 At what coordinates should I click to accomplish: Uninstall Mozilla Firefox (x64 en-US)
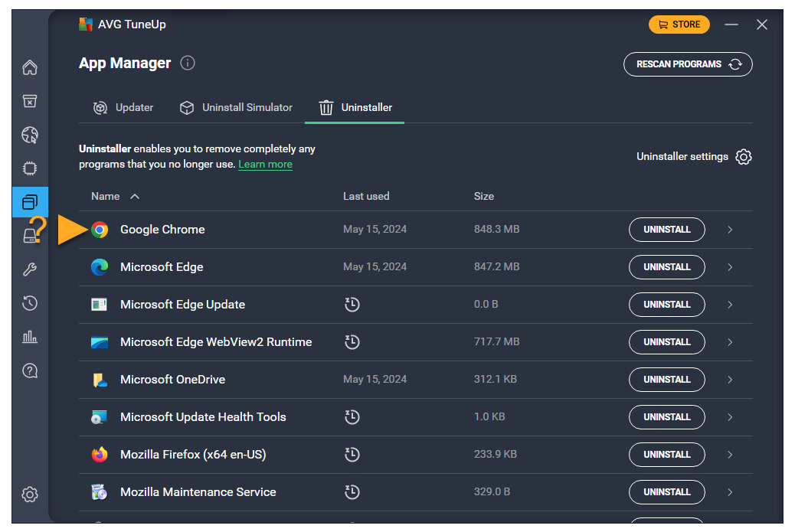tap(666, 455)
